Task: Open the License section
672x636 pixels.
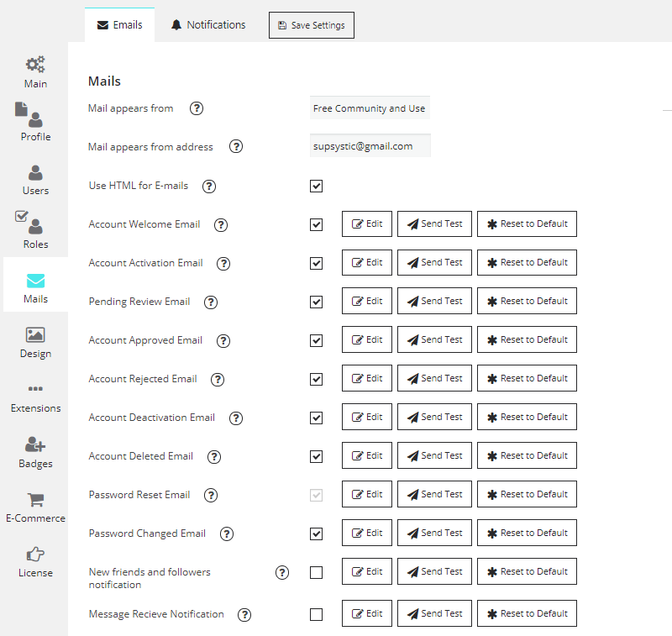Action: pos(35,561)
